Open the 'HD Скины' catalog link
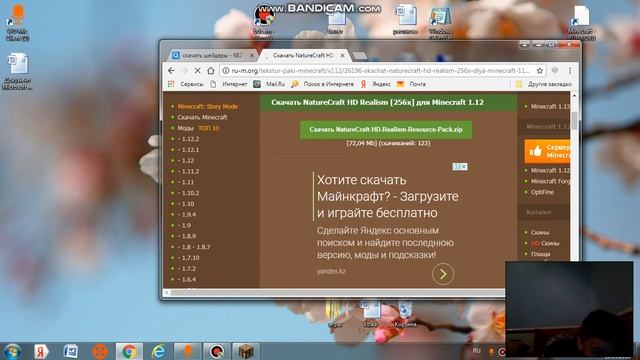Viewport: 640px width, 360px height. pyautogui.click(x=545, y=243)
